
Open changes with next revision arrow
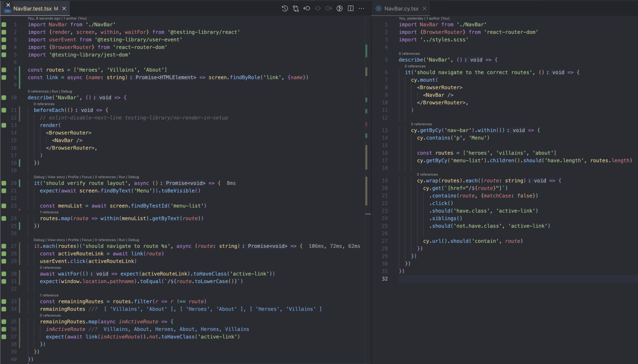point(329,8)
